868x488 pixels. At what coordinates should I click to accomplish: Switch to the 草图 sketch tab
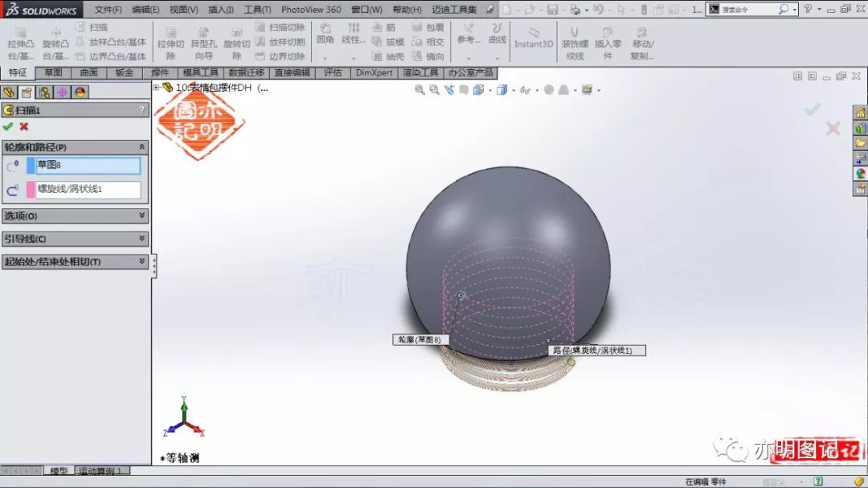[x=54, y=72]
